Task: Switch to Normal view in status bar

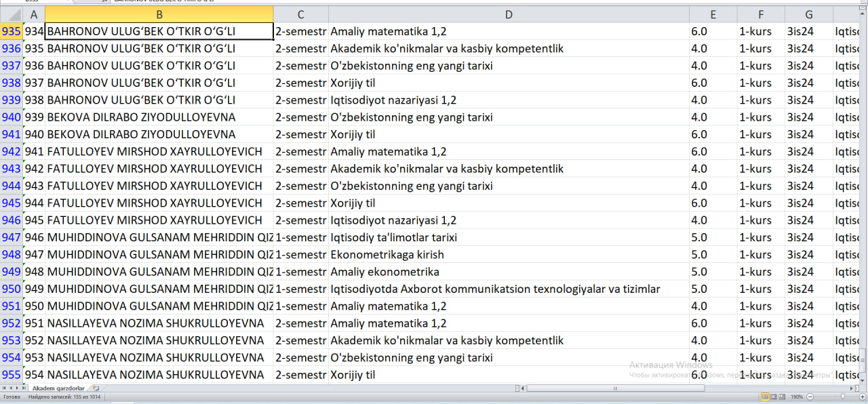Action: tap(765, 397)
